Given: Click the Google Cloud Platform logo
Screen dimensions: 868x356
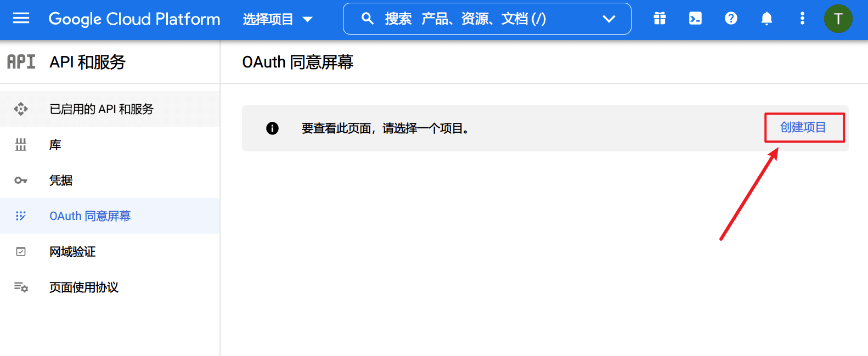Looking at the screenshot, I should tap(134, 19).
